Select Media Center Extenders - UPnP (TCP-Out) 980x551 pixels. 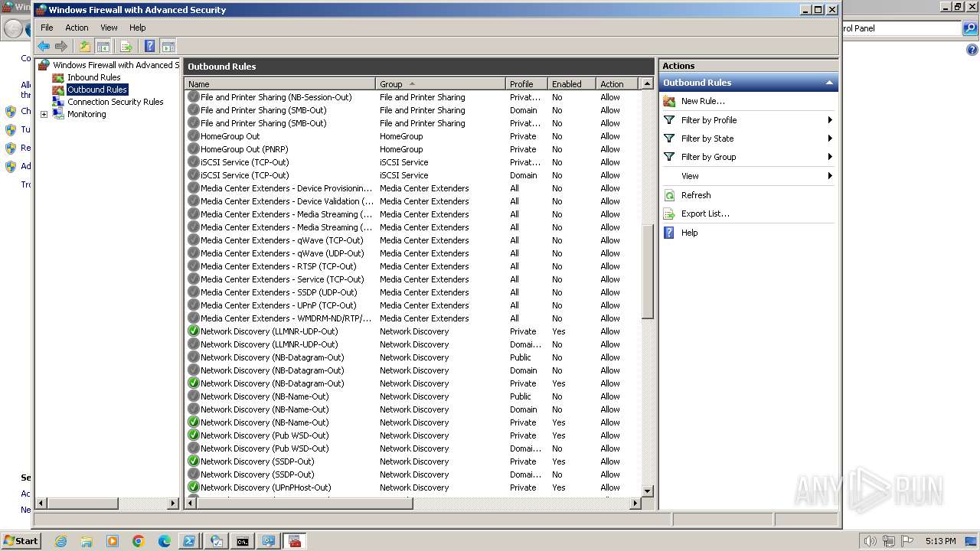(x=279, y=305)
